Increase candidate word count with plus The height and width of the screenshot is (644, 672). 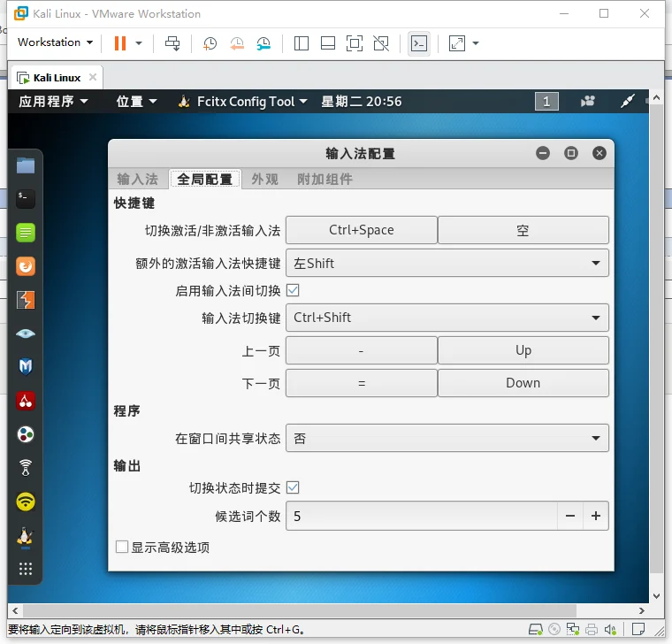coord(596,516)
